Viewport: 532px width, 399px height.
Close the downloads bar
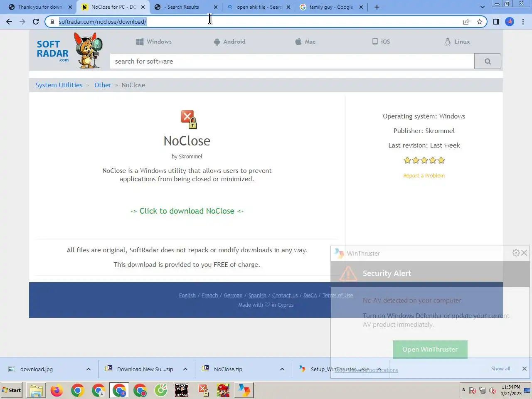click(x=524, y=369)
